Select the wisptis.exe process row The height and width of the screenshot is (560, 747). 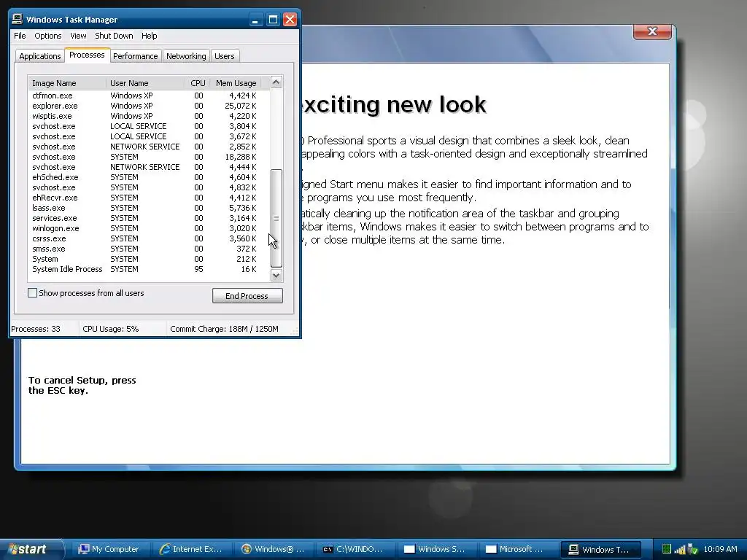(x=145, y=116)
